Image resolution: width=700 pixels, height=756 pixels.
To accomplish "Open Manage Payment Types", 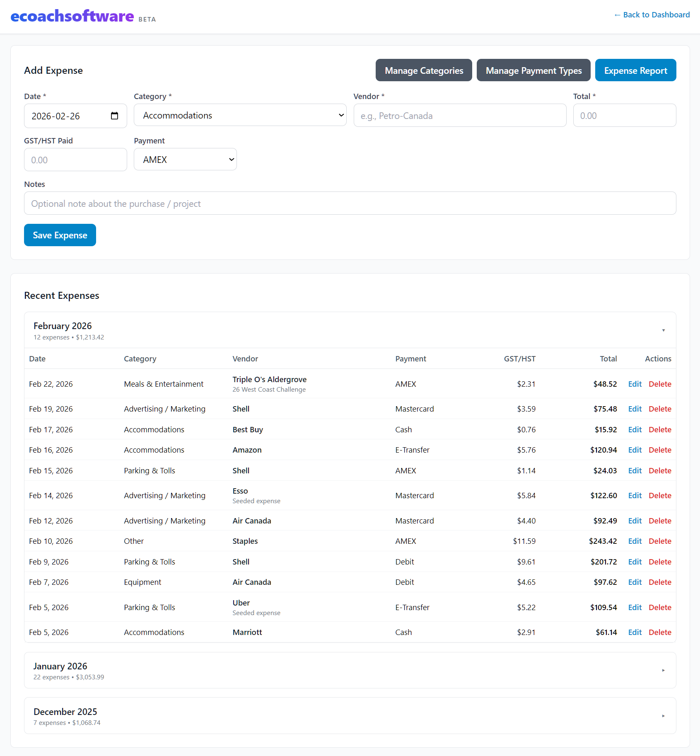I will [x=533, y=70].
